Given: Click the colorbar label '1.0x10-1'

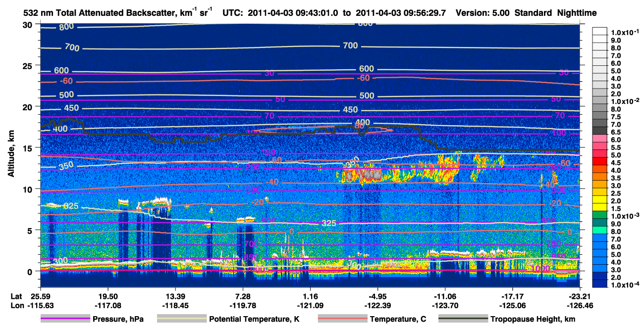Looking at the screenshot, I should (x=624, y=32).
